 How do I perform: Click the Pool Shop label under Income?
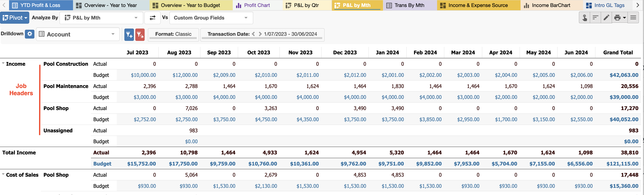pos(56,108)
